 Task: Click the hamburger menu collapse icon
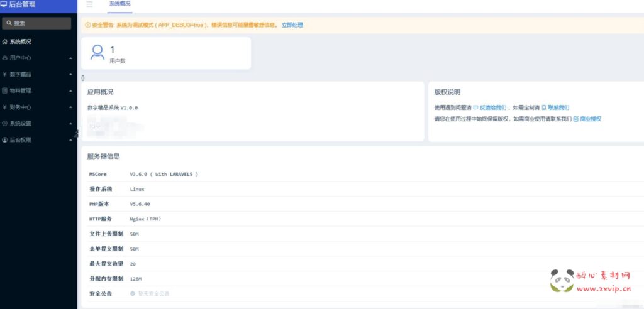tap(89, 4)
